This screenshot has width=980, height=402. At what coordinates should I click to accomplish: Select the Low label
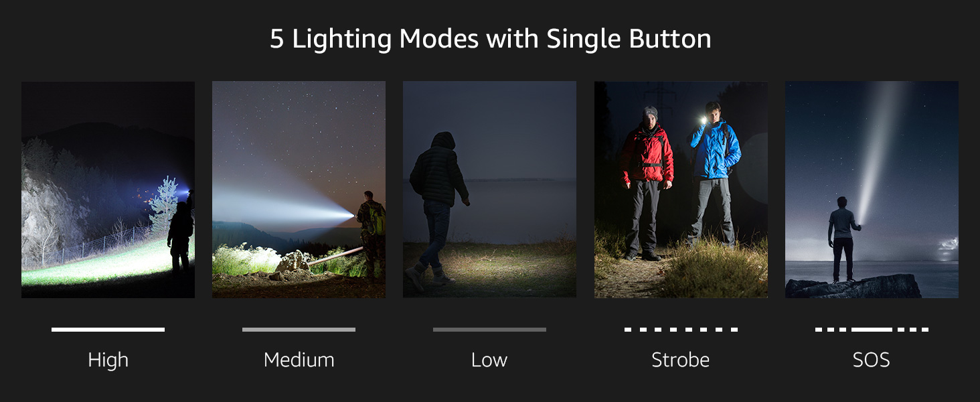(x=489, y=360)
